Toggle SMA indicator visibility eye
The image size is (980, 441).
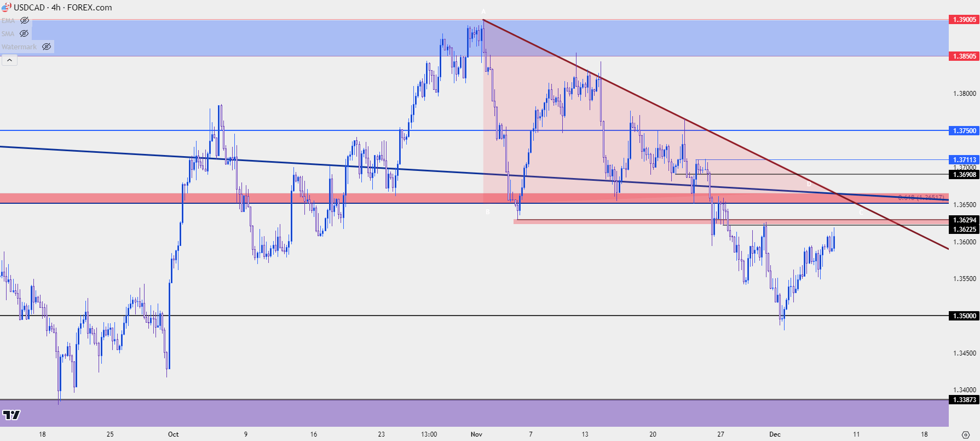click(x=24, y=33)
